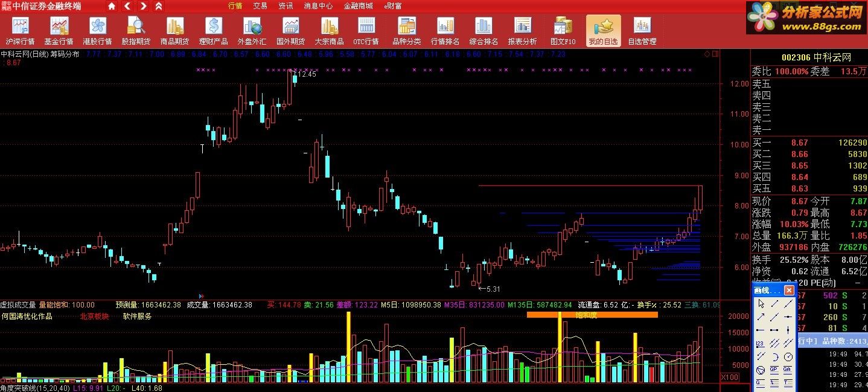Open 图文F10 company info icon
The image size is (868, 392).
pos(563,30)
